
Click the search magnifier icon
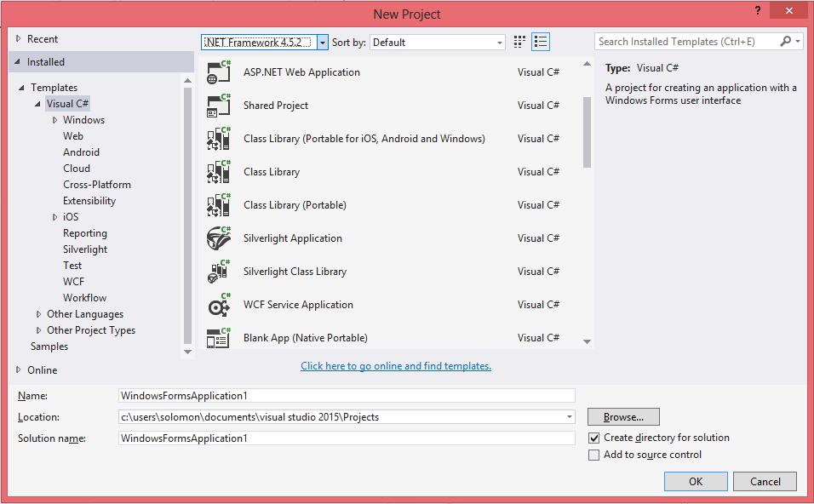[785, 41]
